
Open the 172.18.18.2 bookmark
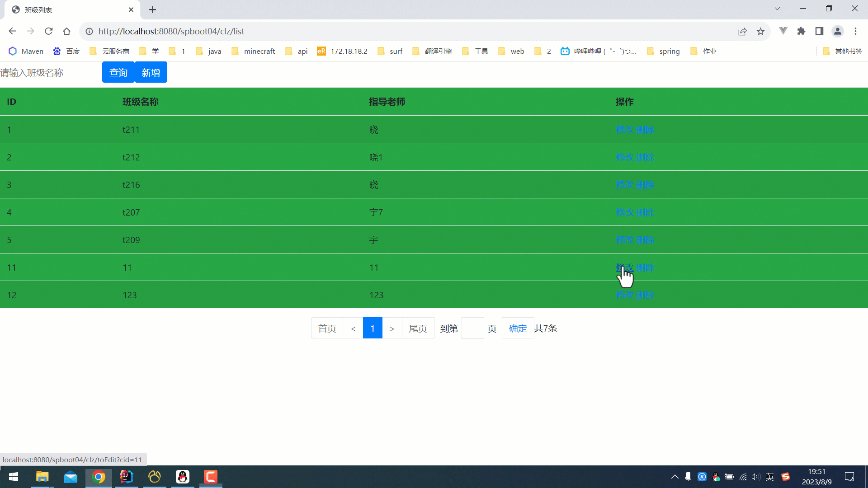[x=342, y=51]
